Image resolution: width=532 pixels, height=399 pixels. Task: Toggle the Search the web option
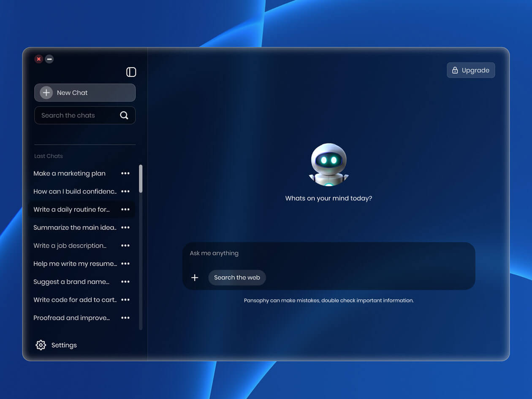pos(237,278)
